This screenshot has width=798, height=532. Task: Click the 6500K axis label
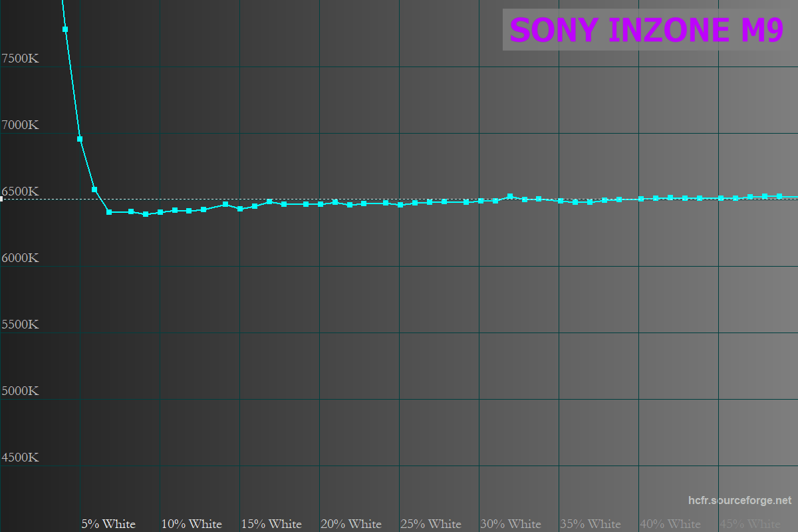20,192
